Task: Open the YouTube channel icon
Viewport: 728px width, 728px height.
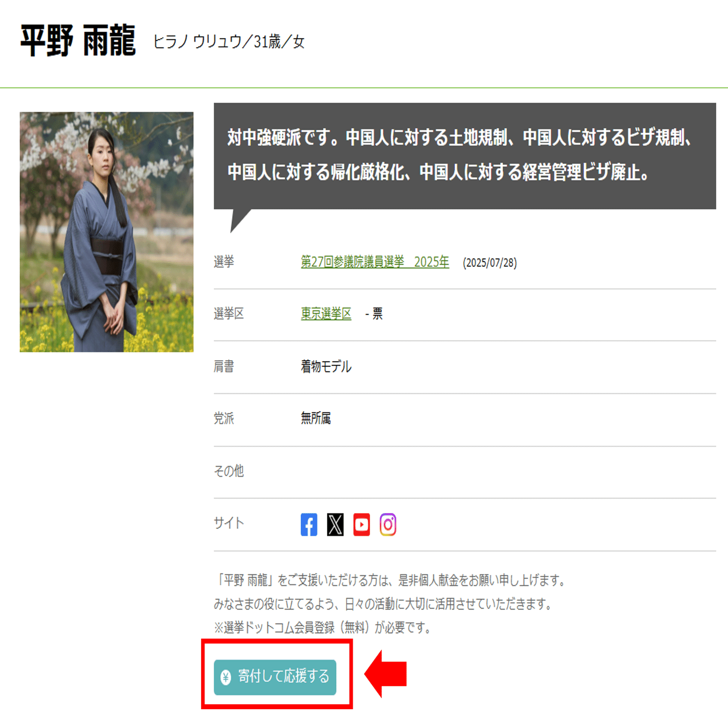Action: click(x=362, y=525)
